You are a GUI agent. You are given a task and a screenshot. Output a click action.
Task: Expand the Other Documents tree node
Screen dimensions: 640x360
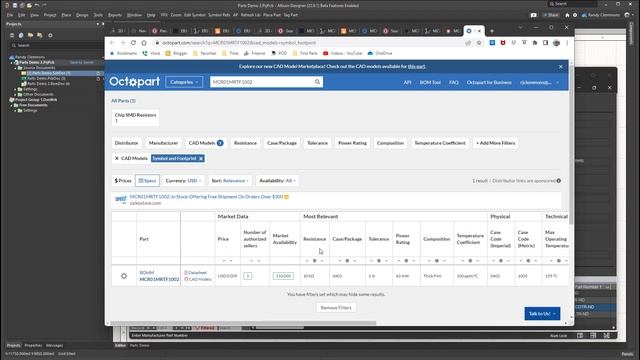point(16,94)
